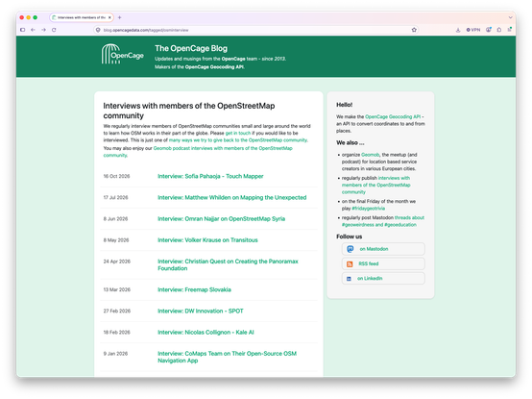Open Interview: CoMaps Team on OSM Navigation App

click(227, 358)
